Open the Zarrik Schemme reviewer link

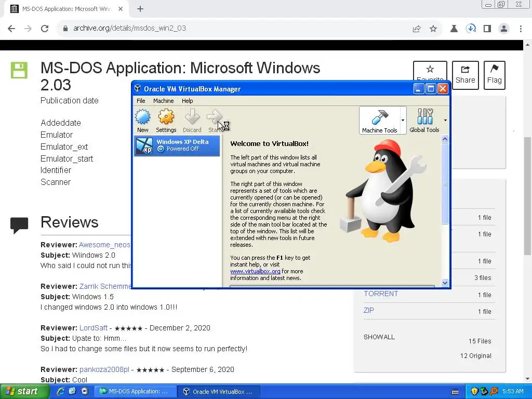coord(105,286)
